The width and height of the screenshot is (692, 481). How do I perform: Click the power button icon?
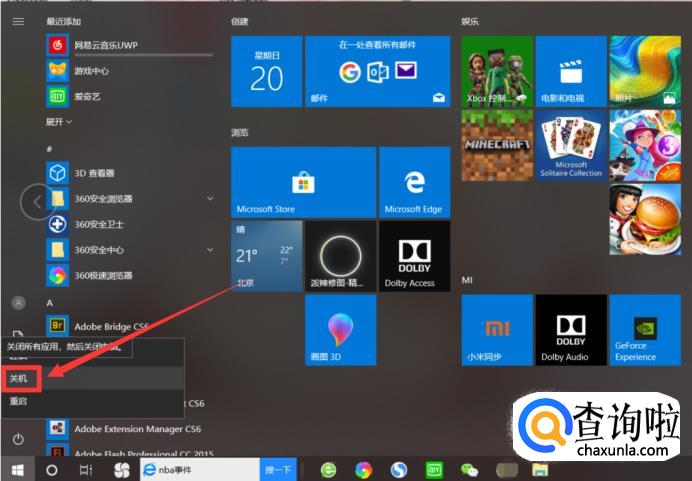pos(18,439)
